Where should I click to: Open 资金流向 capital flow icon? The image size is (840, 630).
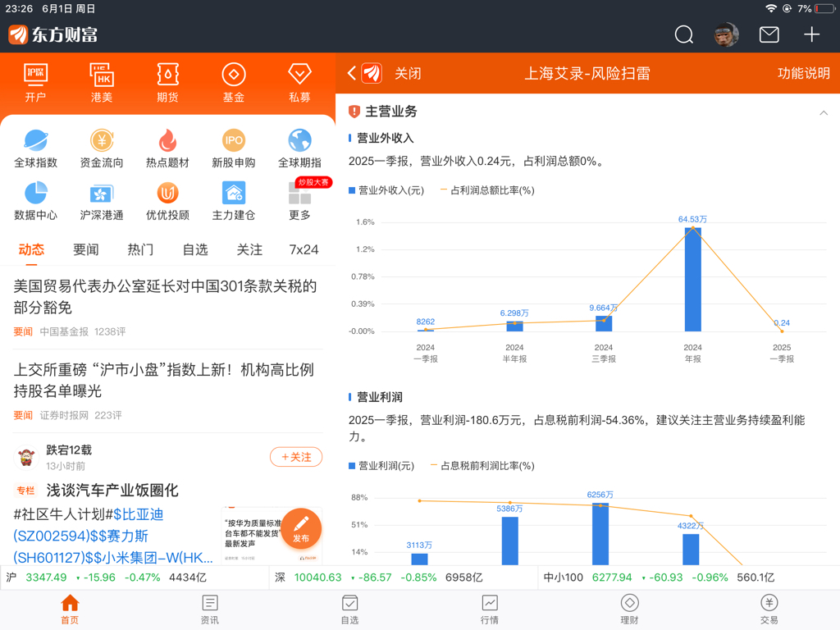pos(101,148)
